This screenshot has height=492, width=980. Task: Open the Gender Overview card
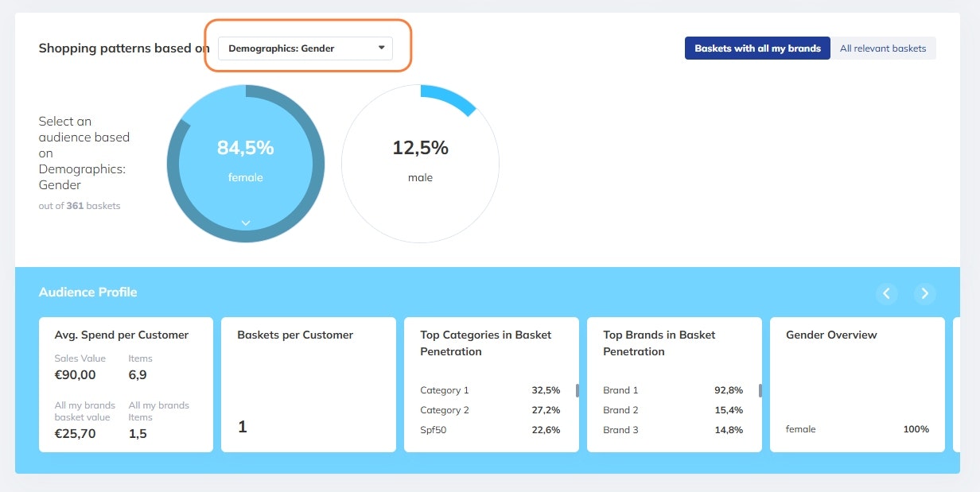[x=857, y=385]
